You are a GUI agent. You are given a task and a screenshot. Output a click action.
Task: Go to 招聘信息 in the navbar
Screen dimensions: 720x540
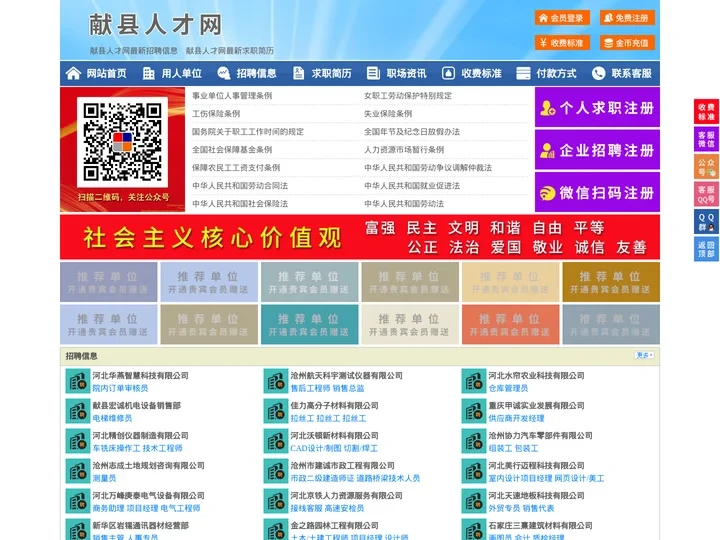pos(256,73)
